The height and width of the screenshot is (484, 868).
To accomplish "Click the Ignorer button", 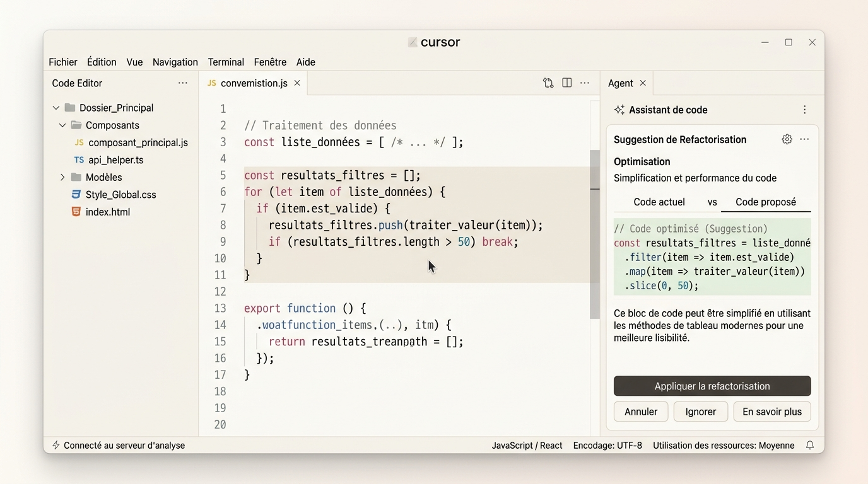I will [701, 412].
